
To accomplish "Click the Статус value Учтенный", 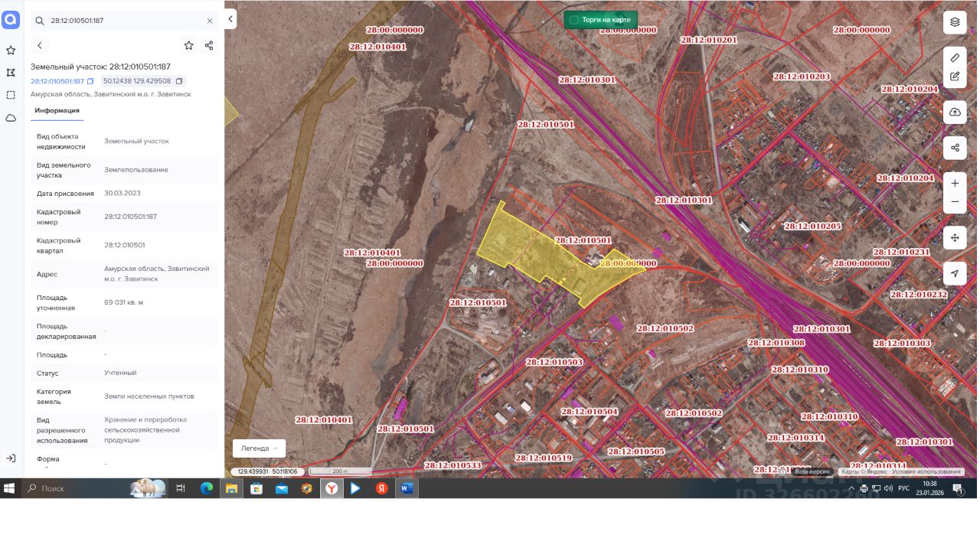I will click(x=120, y=373).
